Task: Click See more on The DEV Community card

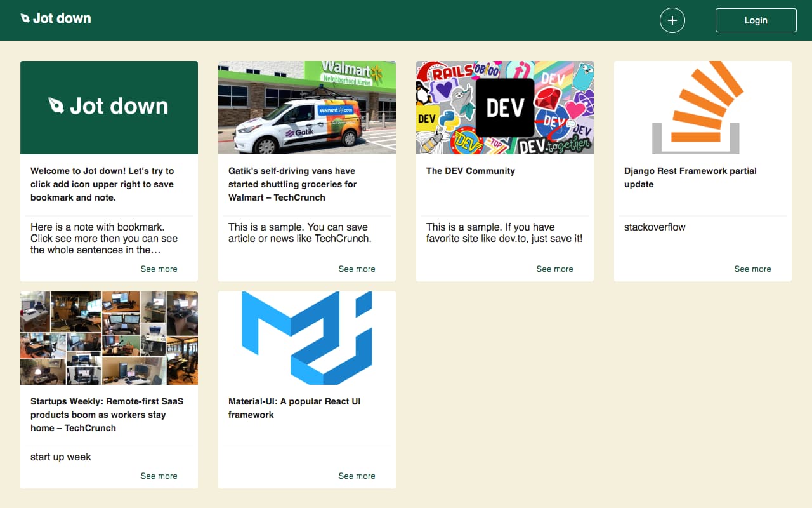Action: coord(555,269)
